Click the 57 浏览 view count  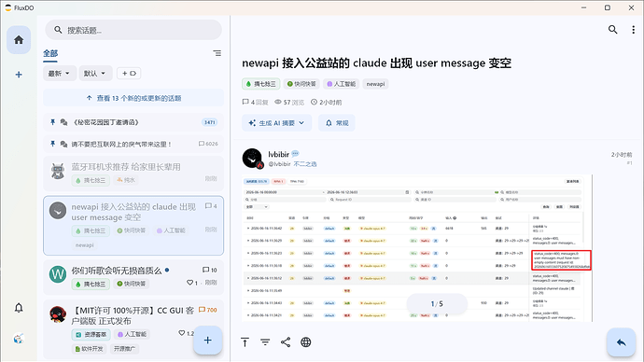(x=289, y=103)
